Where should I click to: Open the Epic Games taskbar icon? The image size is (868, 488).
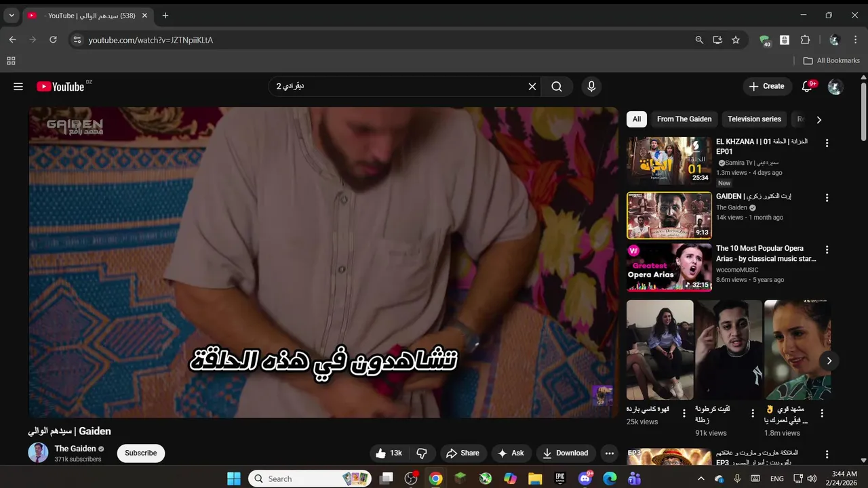[560, 479]
